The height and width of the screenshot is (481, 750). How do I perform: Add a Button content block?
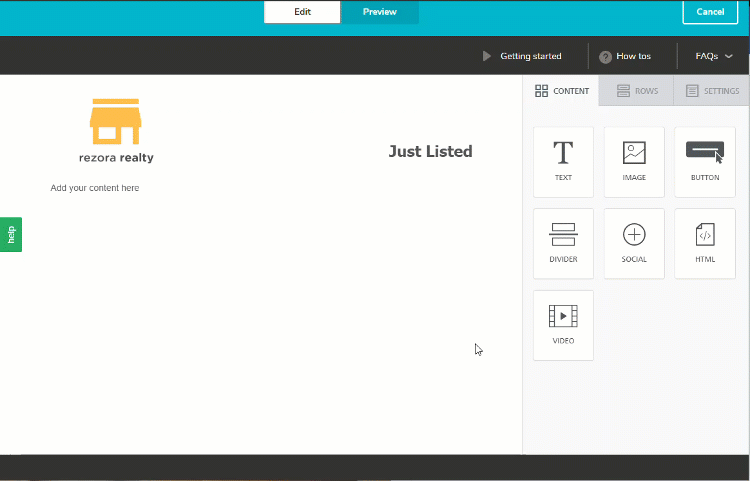tap(705, 162)
